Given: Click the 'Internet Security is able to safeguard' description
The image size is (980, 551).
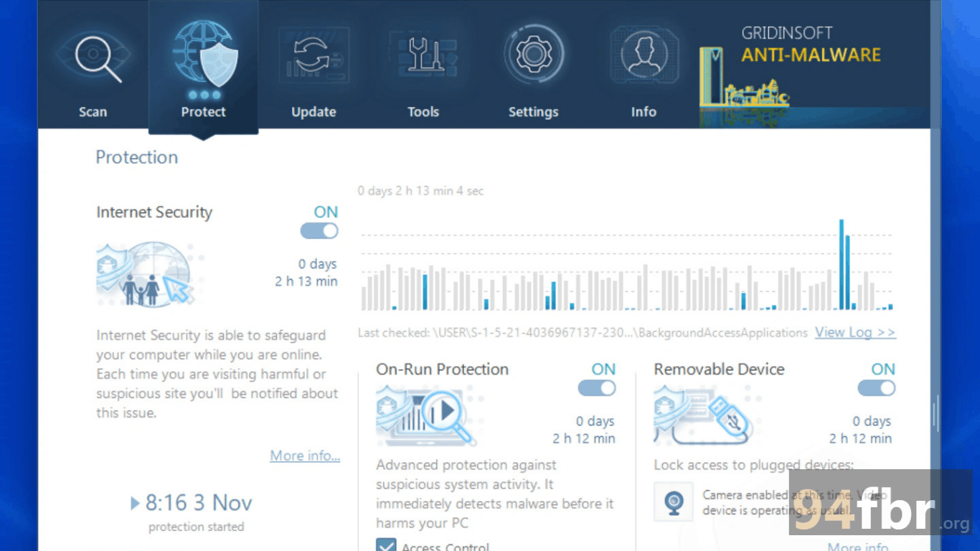Looking at the screenshot, I should pos(217,374).
